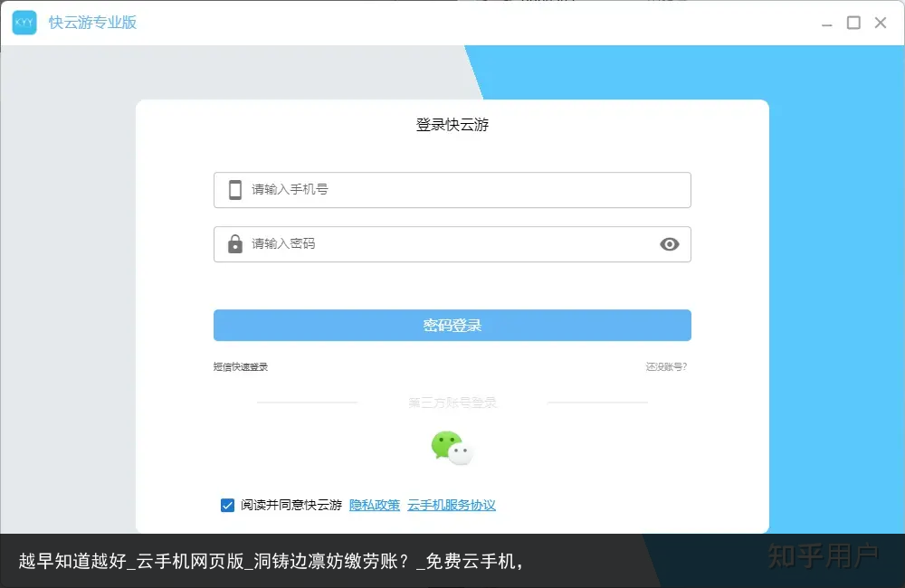
Task: Click the lock icon in password field
Action: [235, 243]
